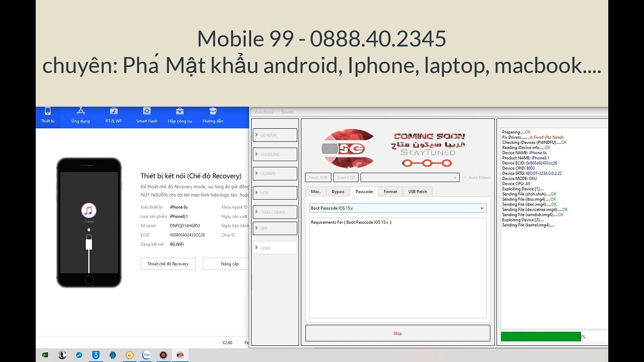Open the Ứng dụng apps section
The width and height of the screenshot is (644, 362).
click(x=80, y=115)
